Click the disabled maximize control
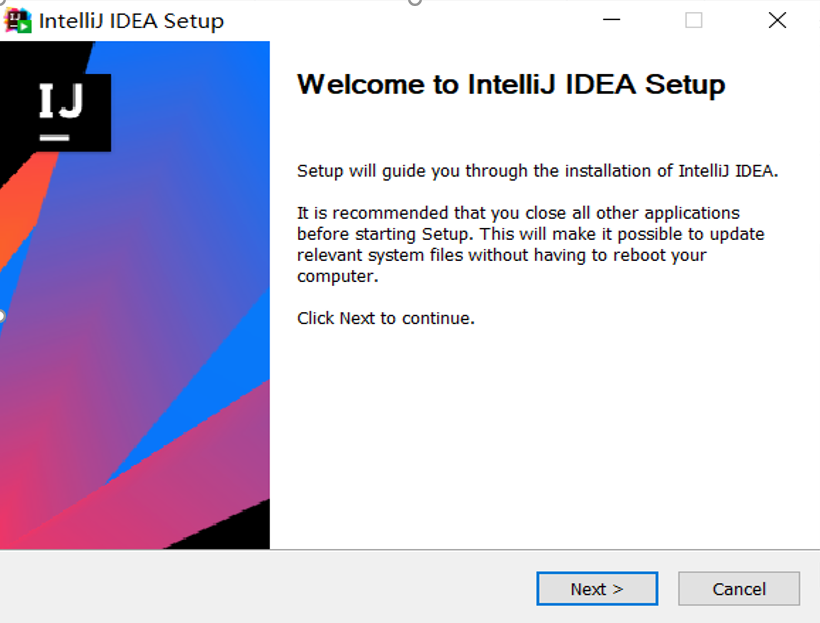 click(694, 18)
